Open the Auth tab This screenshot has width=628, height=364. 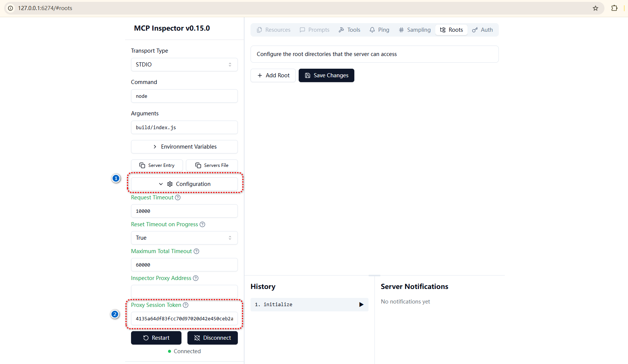[x=482, y=30]
